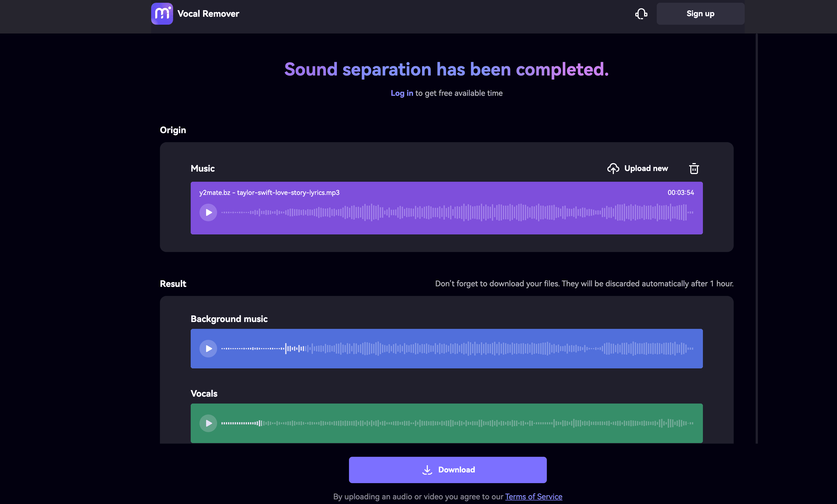Click the Vocal Remover title text
Viewport: 837px width, 504px height.
208,13
